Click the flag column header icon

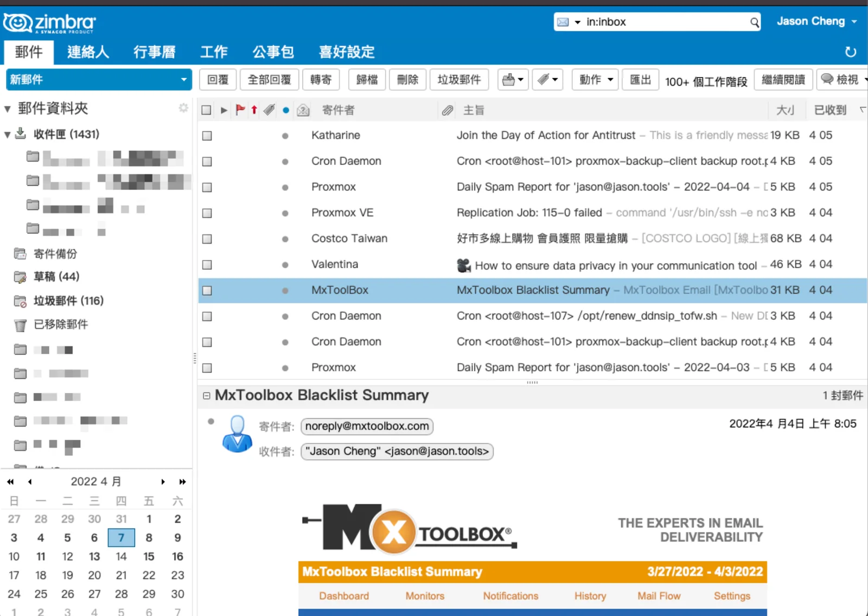pos(240,110)
